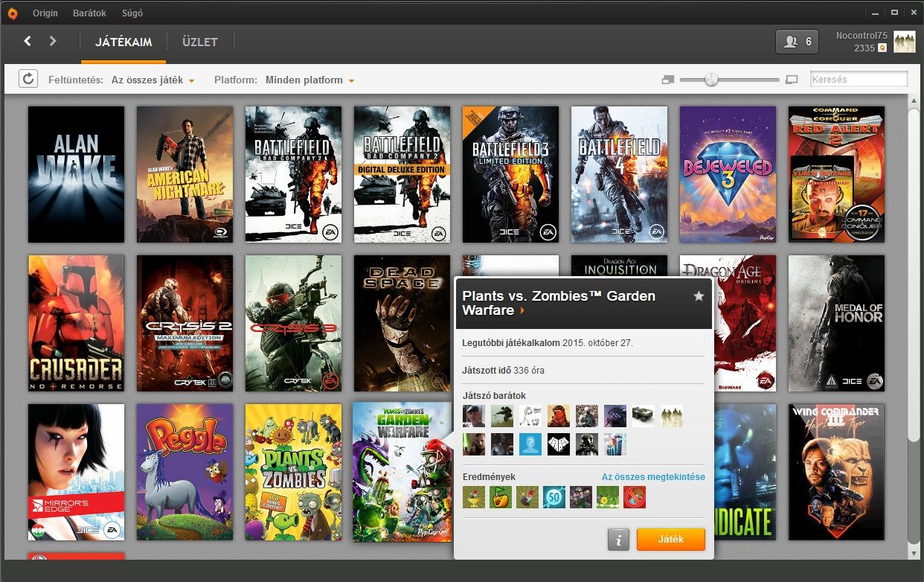Screen dimensions: 924x582
Task: Click the large tiles size icon
Action: [792, 80]
